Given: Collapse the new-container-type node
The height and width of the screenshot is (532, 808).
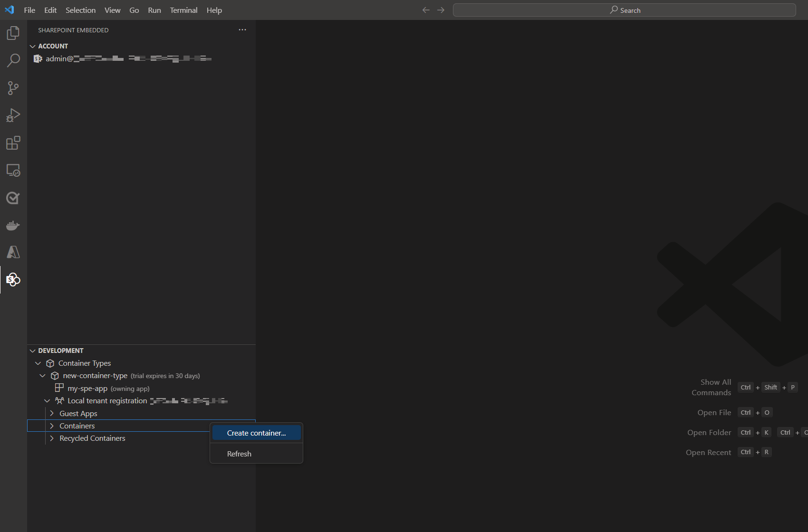Looking at the screenshot, I should click(42, 375).
